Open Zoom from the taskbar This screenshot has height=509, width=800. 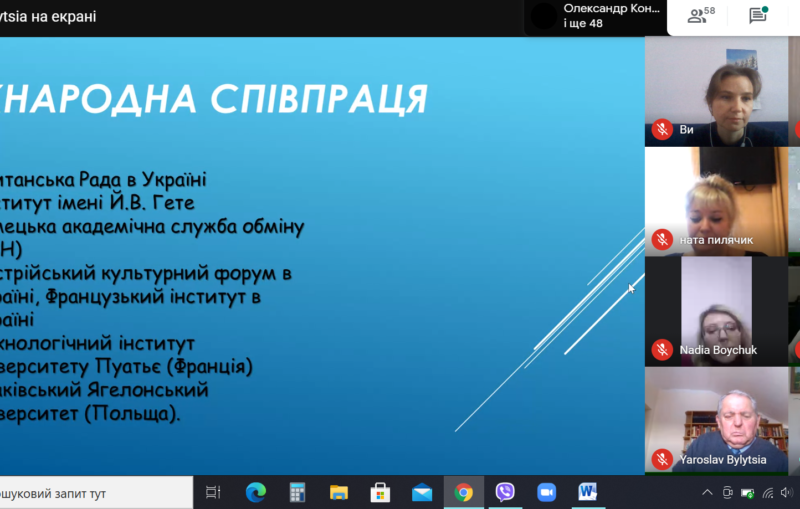(x=546, y=493)
